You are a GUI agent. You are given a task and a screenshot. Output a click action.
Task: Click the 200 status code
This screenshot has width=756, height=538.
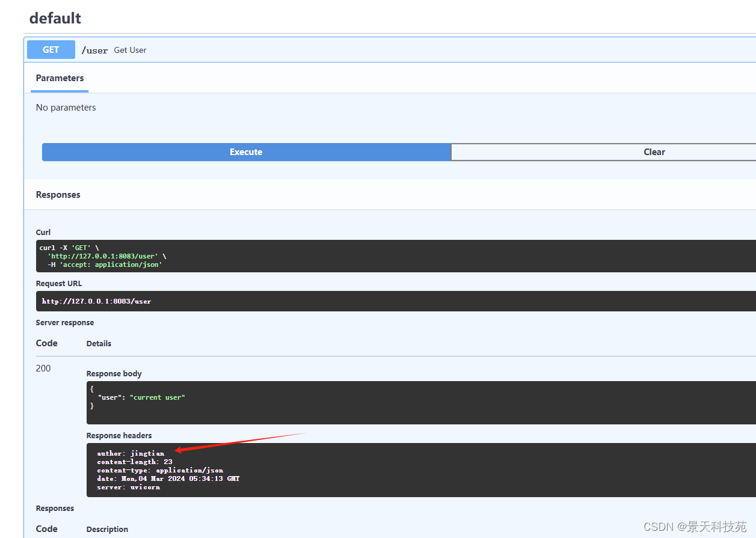pos(43,368)
